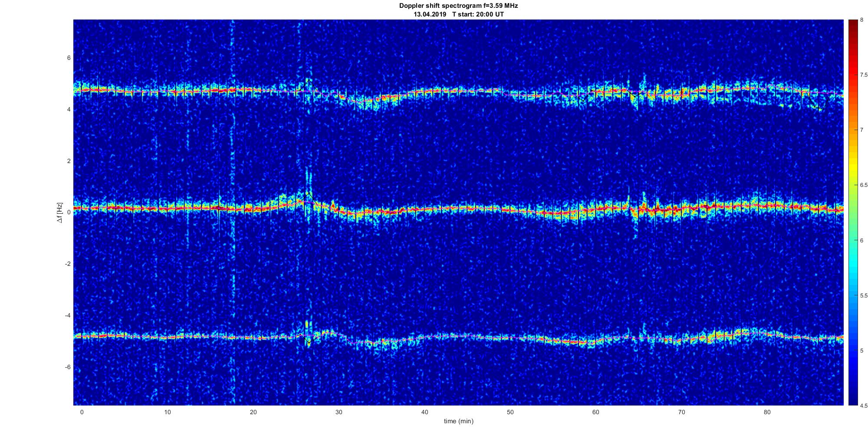Click the x-axis tick label "50"
Screen dimensions: 868x435
click(510, 412)
